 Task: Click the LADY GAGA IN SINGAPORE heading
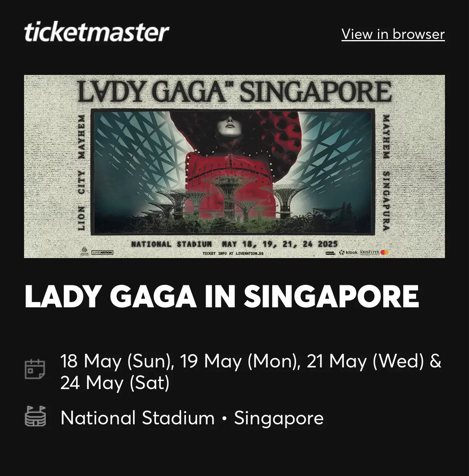point(222,296)
